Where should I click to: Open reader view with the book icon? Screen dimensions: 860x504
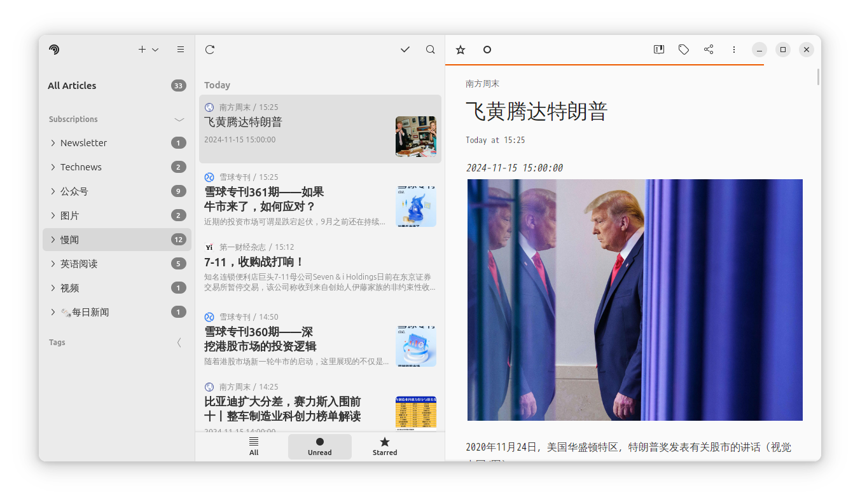(x=659, y=50)
